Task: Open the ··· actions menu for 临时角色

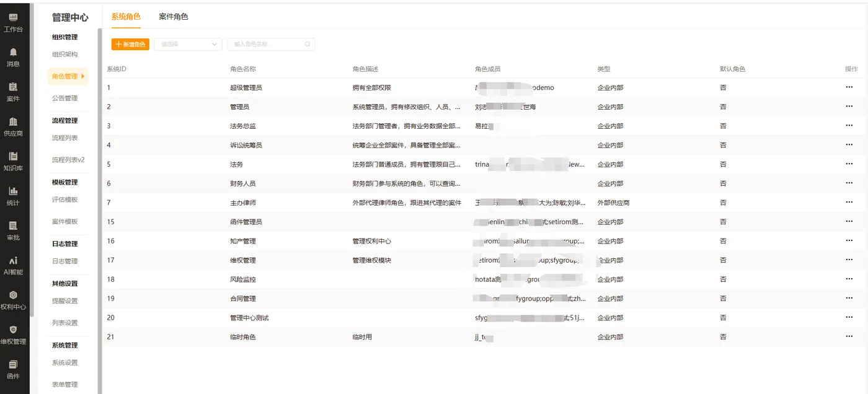Action: (849, 337)
